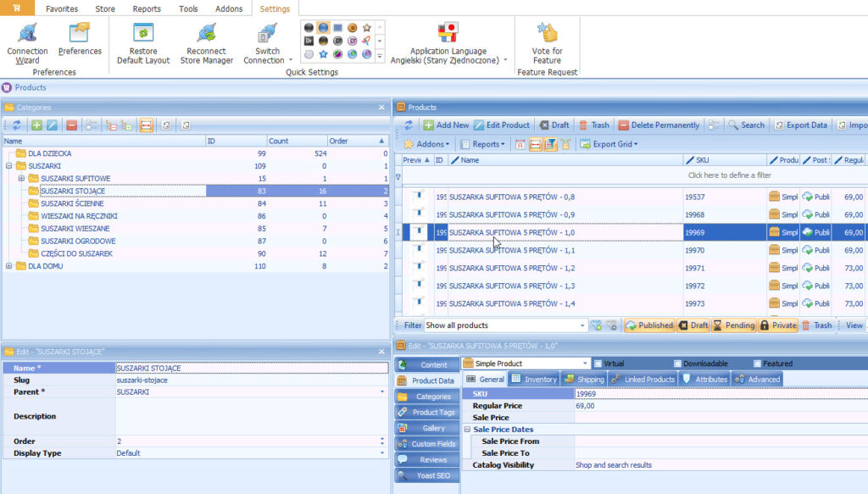Open the Reports dropdown in Products toolbar
This screenshot has height=494, width=868.
coord(482,144)
